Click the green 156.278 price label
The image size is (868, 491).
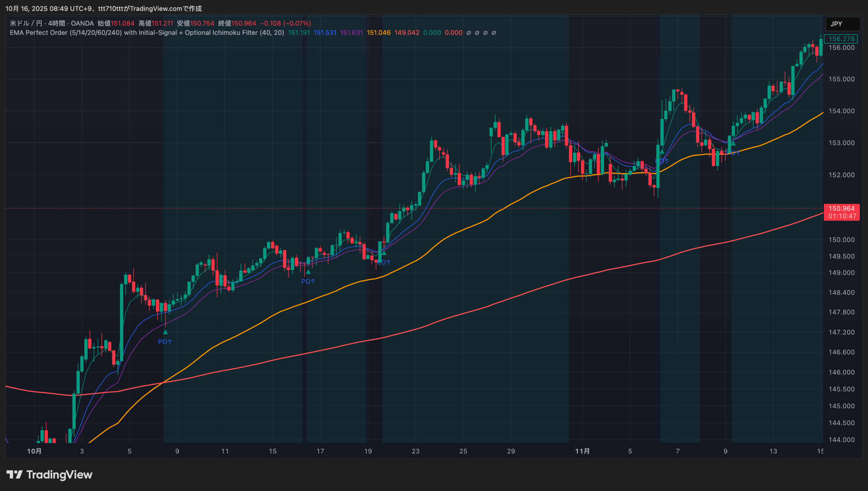tap(841, 39)
